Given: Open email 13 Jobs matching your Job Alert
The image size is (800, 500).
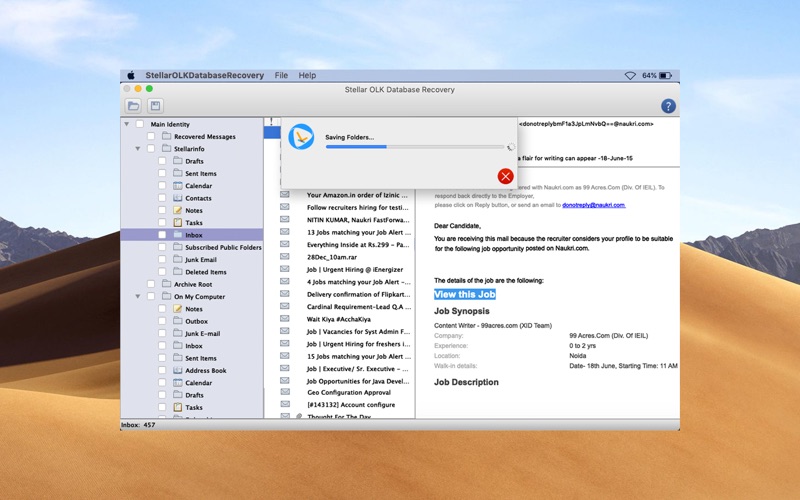Looking at the screenshot, I should tap(358, 232).
